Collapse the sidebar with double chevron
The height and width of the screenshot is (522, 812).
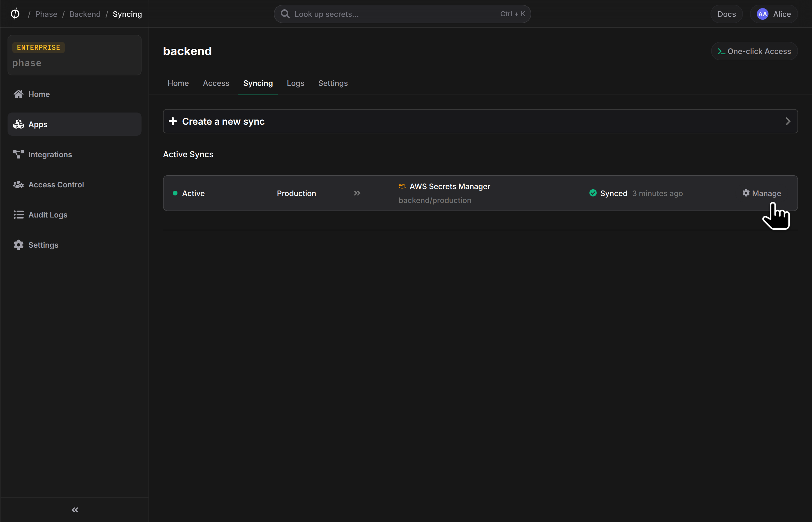[75, 510]
